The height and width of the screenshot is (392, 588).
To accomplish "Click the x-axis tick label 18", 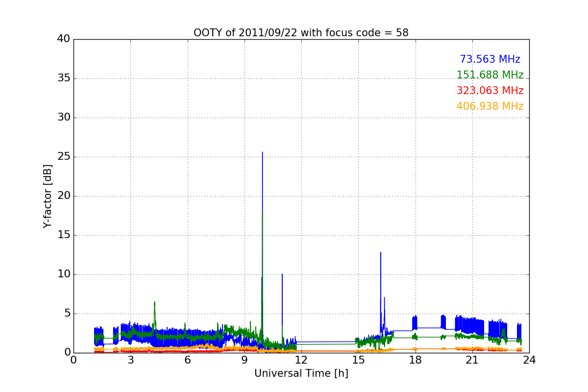I will 415,360.
